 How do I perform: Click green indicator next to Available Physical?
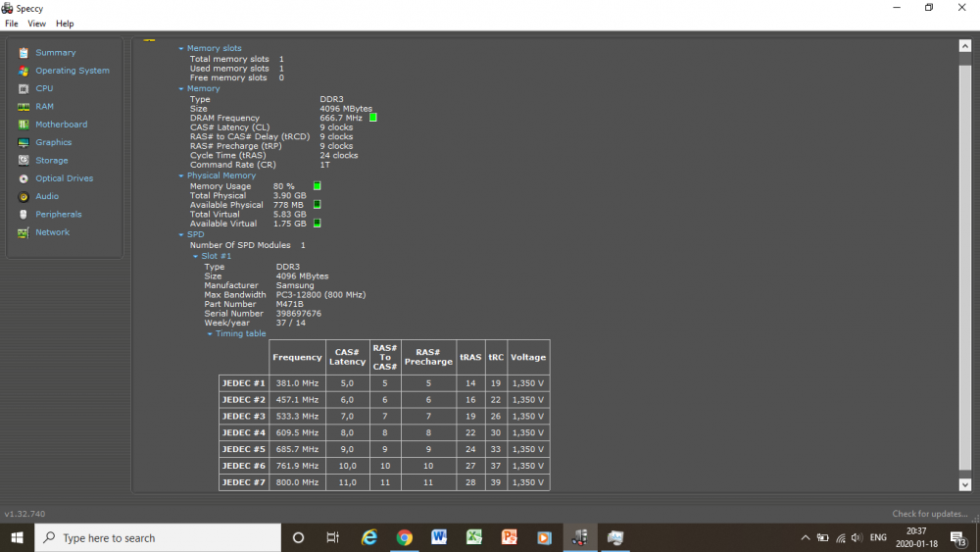pos(317,204)
